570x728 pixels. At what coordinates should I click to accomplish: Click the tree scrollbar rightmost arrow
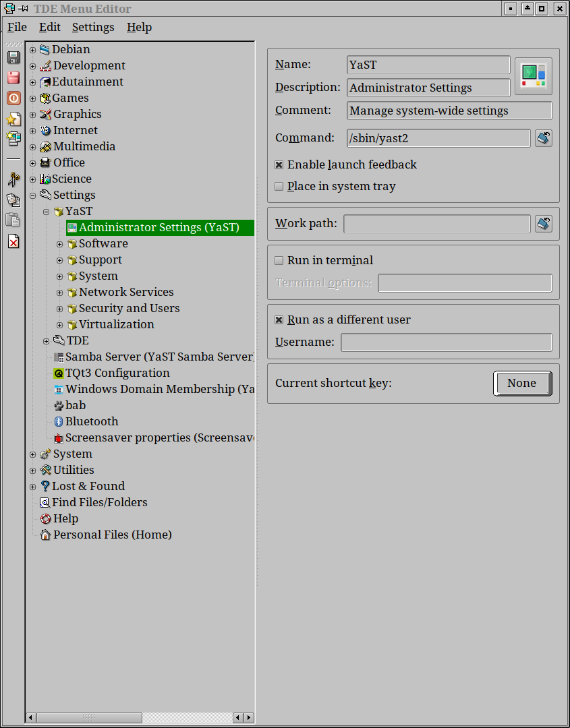pos(249,718)
